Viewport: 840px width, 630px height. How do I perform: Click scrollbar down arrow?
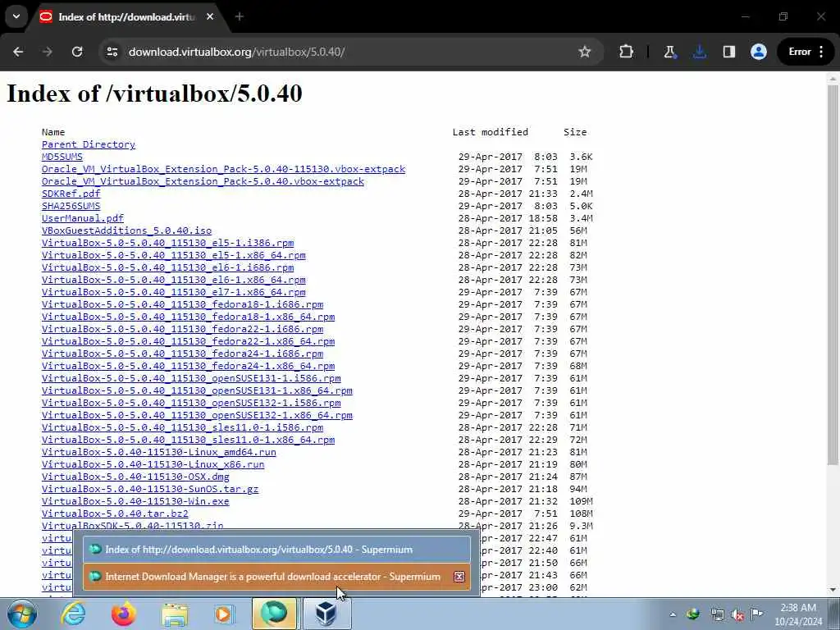pos(833,590)
